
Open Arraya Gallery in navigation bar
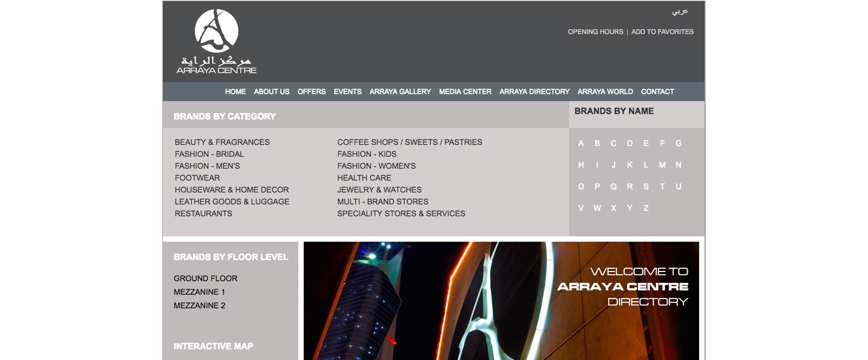400,92
